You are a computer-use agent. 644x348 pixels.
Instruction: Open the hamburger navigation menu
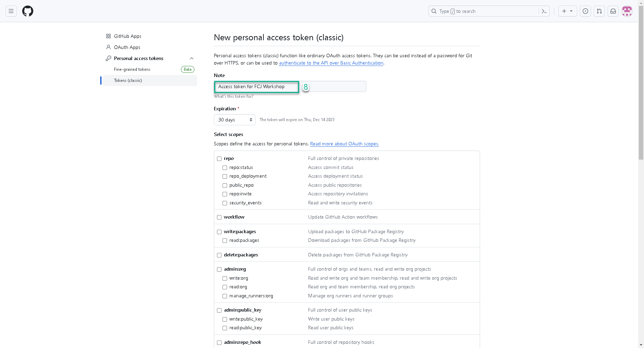tap(11, 11)
